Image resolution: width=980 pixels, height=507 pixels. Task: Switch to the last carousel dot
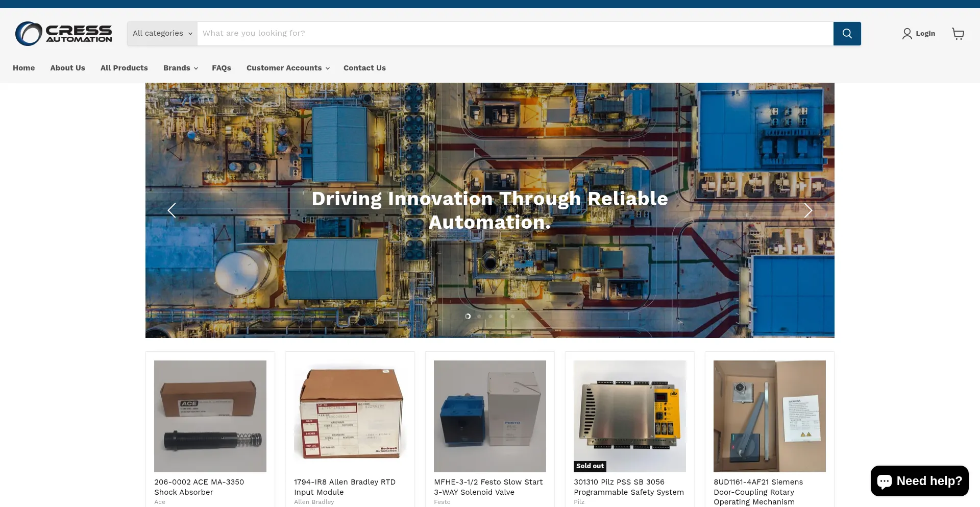pos(512,317)
